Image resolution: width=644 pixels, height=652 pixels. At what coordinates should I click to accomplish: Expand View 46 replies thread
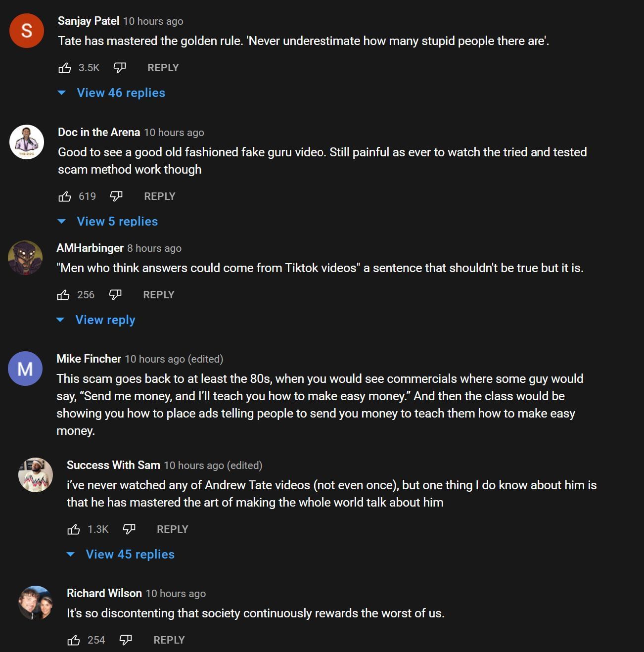point(121,93)
